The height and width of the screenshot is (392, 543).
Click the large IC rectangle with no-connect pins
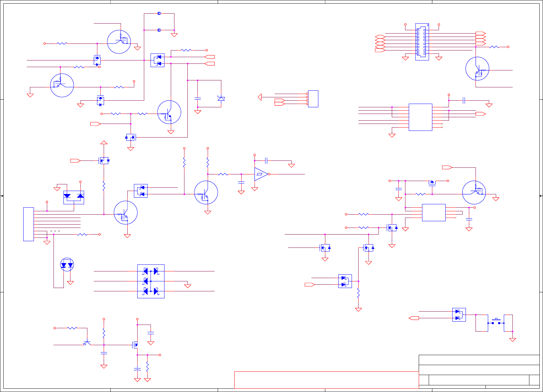pyautogui.click(x=420, y=117)
